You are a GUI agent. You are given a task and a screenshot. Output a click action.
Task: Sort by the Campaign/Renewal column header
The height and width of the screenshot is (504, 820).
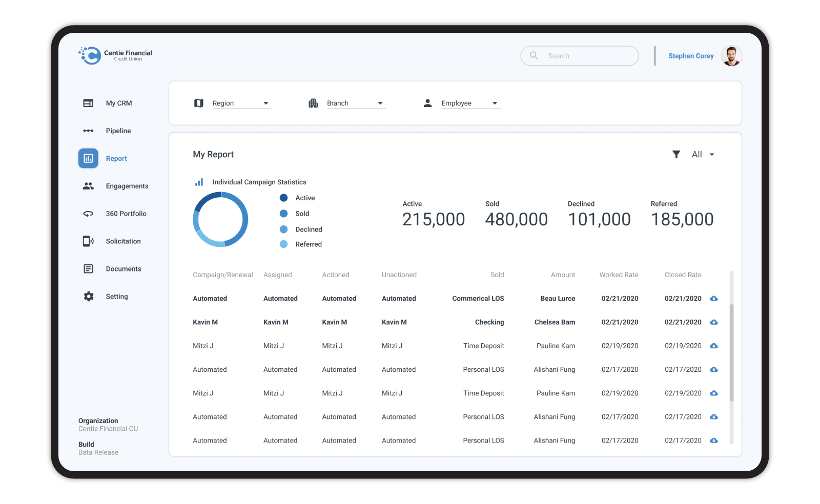pyautogui.click(x=223, y=275)
